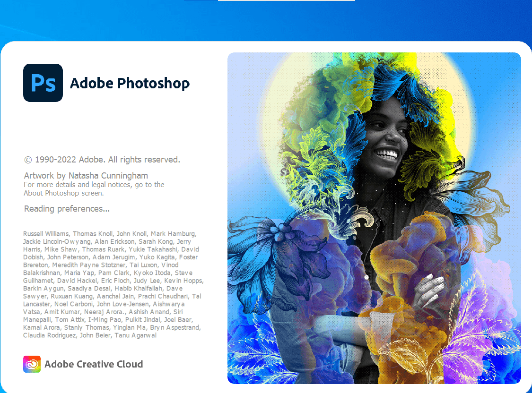The height and width of the screenshot is (393, 532).
Task: Click the Ps Photoshop logo icon
Action: (x=43, y=83)
